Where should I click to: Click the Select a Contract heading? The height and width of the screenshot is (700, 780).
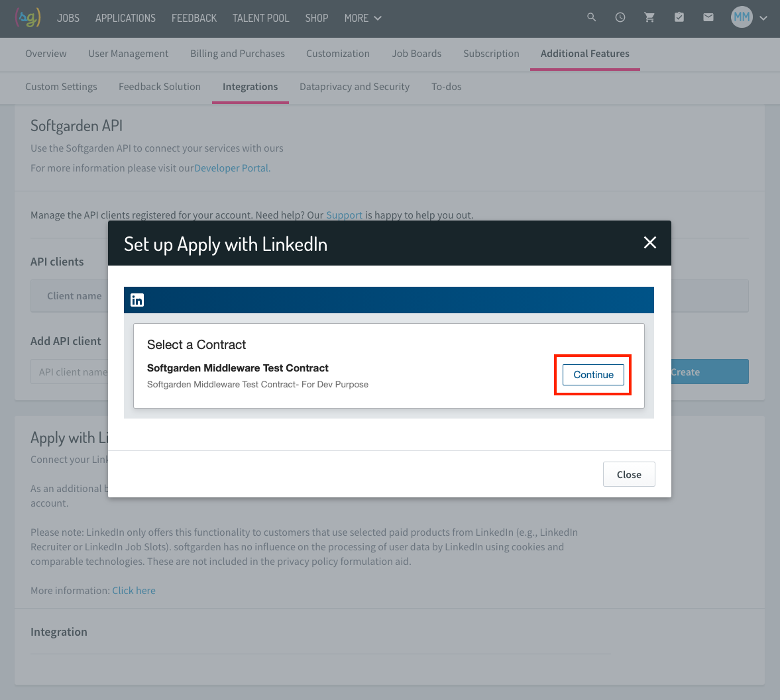pyautogui.click(x=197, y=344)
